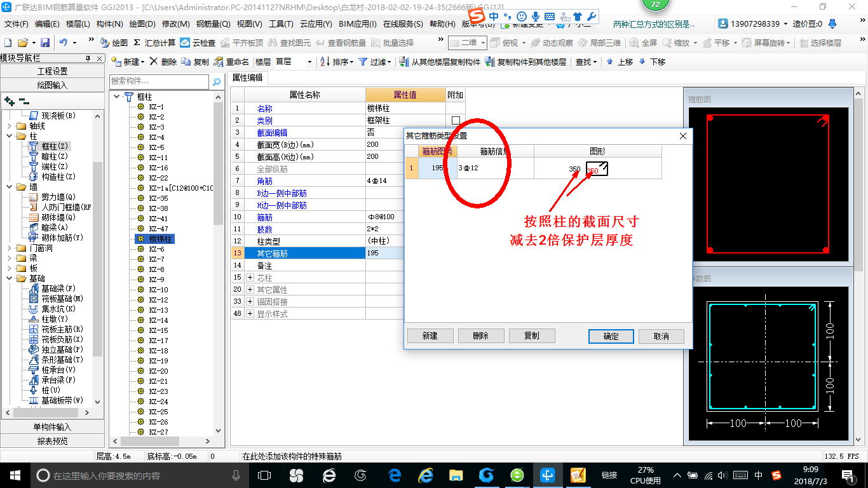
Task: Click the expand-all plus icon in navigator
Action: click(x=9, y=101)
